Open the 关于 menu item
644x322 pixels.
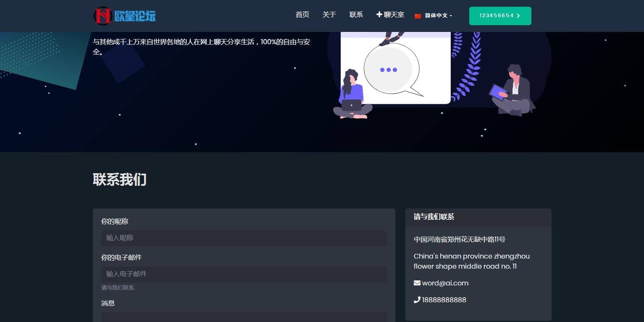click(x=329, y=15)
